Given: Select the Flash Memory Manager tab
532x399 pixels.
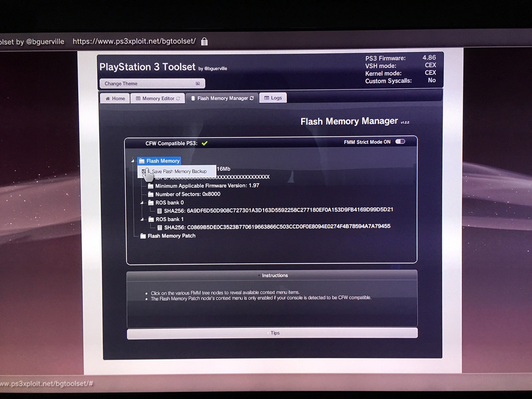Looking at the screenshot, I should coord(222,98).
